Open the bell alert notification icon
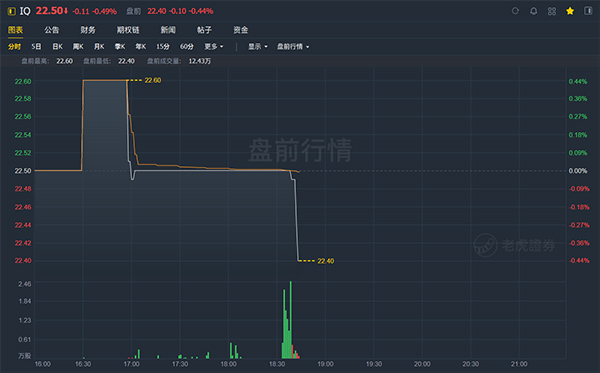The image size is (600, 373). click(x=533, y=11)
